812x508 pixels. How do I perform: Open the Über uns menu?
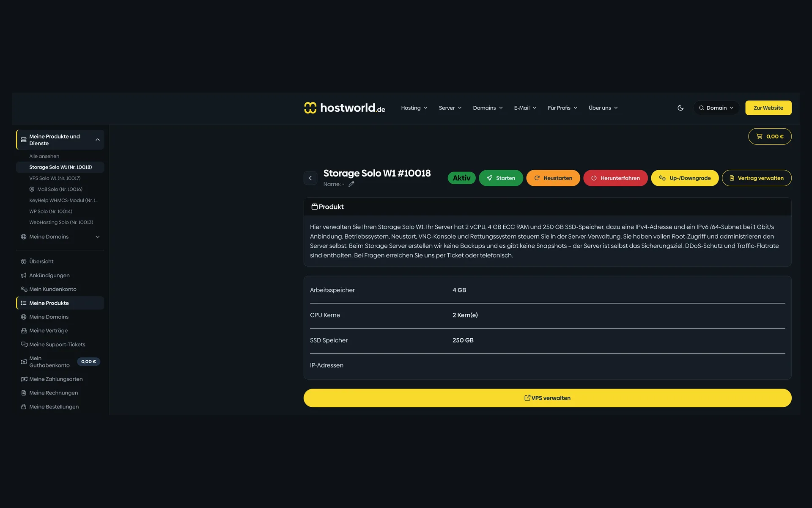point(603,108)
